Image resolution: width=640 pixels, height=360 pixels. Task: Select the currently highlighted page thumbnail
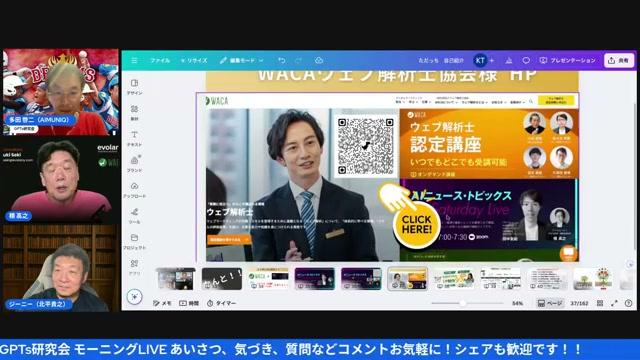[407, 279]
